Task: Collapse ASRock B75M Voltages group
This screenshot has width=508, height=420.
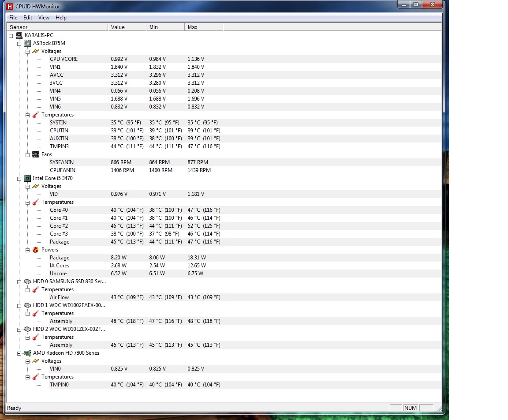Action: click(27, 52)
